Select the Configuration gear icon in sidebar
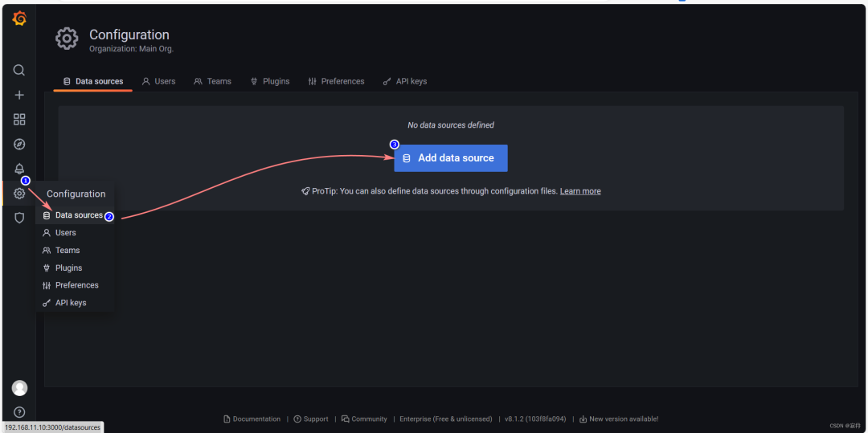This screenshot has height=433, width=868. (x=19, y=194)
